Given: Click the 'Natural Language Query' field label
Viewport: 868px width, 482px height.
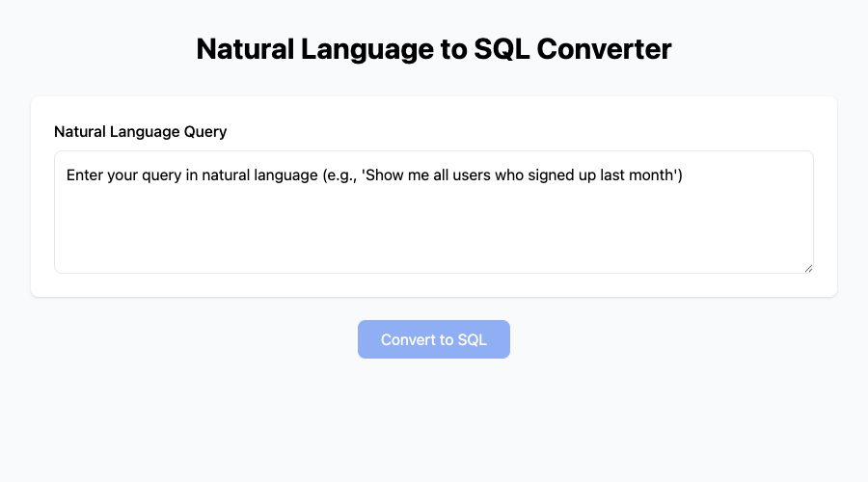Looking at the screenshot, I should click(140, 131).
